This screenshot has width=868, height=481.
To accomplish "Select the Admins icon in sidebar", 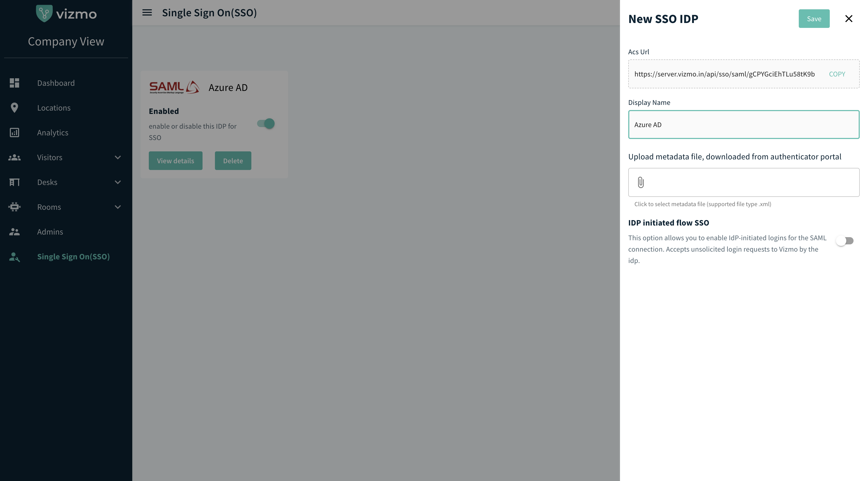I will (14, 231).
